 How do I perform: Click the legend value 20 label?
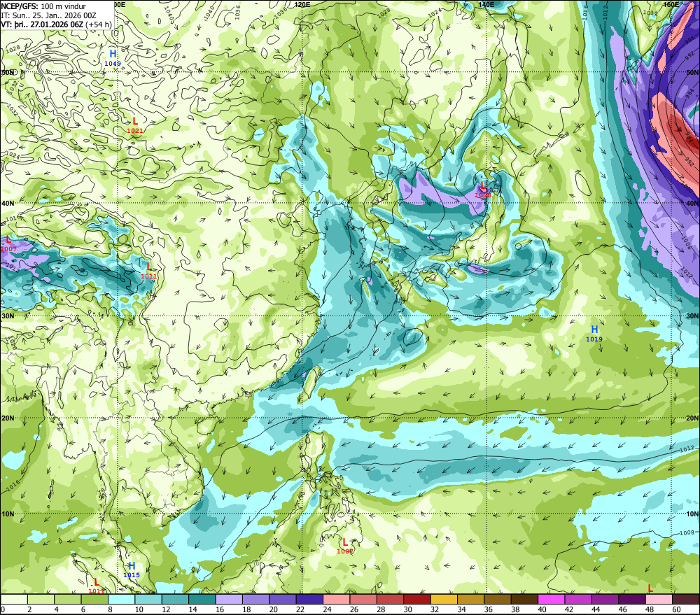click(x=274, y=609)
